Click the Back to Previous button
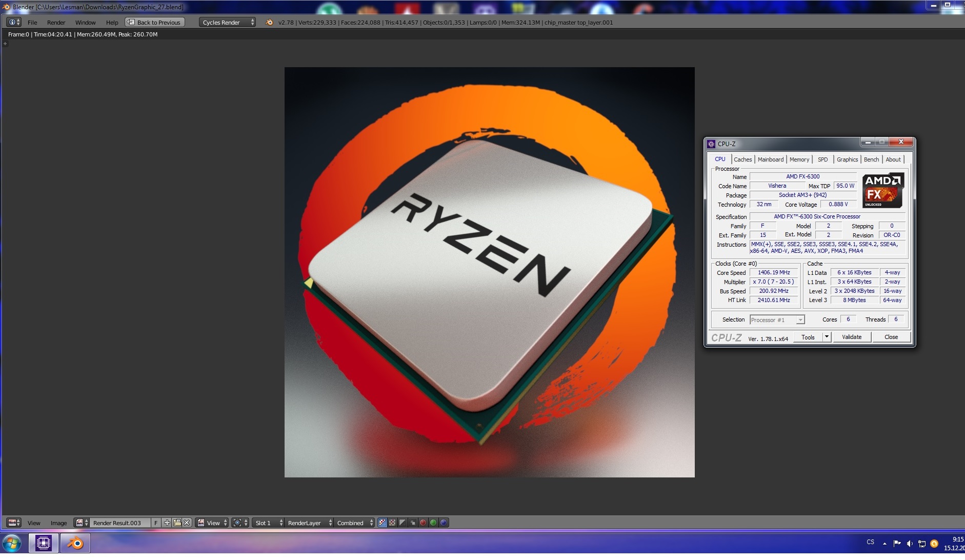Viewport: 965px width, 560px height. pyautogui.click(x=154, y=22)
